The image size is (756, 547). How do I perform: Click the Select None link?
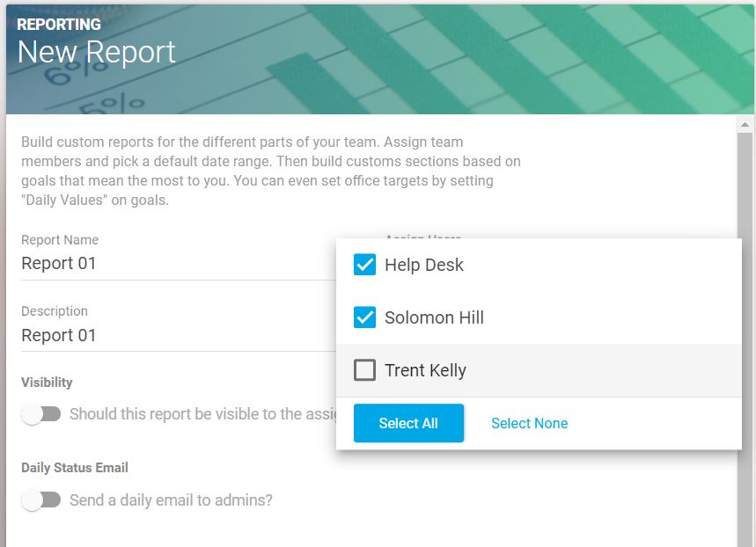pos(530,423)
